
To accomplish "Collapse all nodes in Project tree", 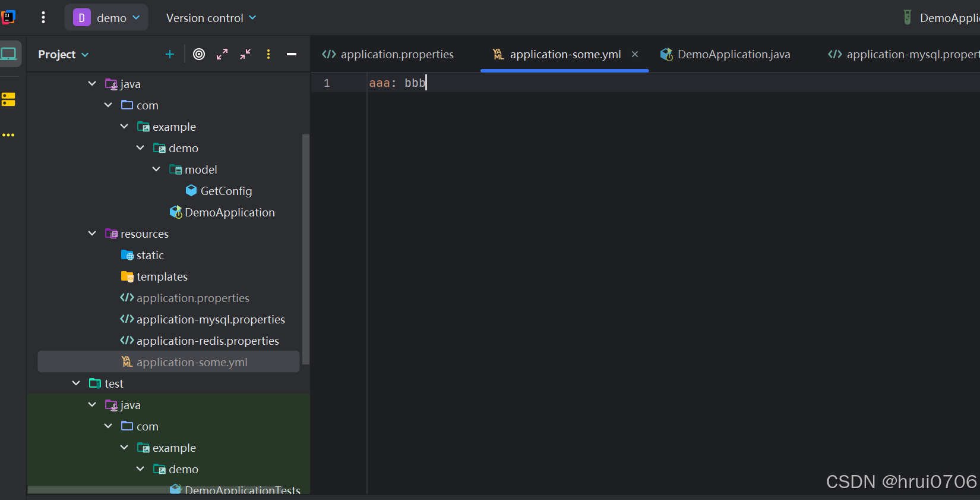I will 245,54.
